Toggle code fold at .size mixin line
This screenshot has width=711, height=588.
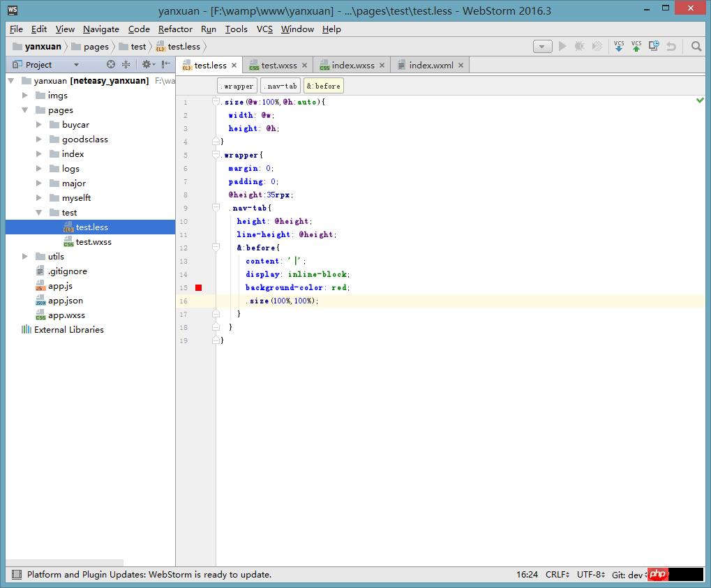click(x=216, y=102)
